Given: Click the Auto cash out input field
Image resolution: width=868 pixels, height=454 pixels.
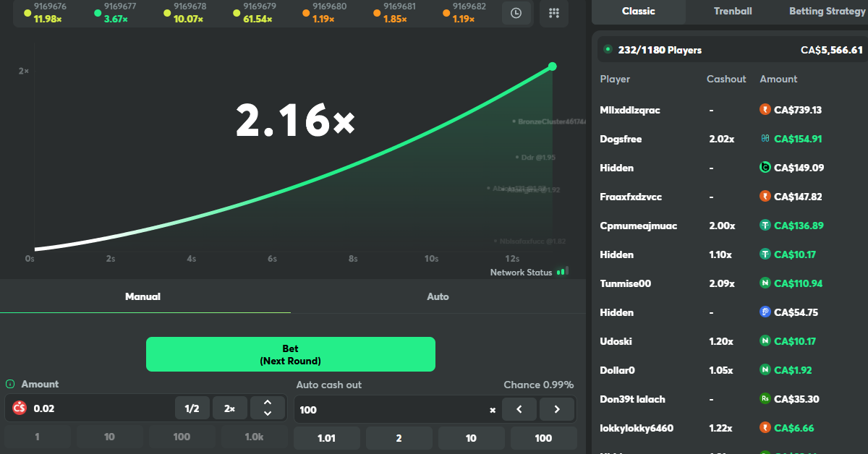Looking at the screenshot, I should click(391, 410).
